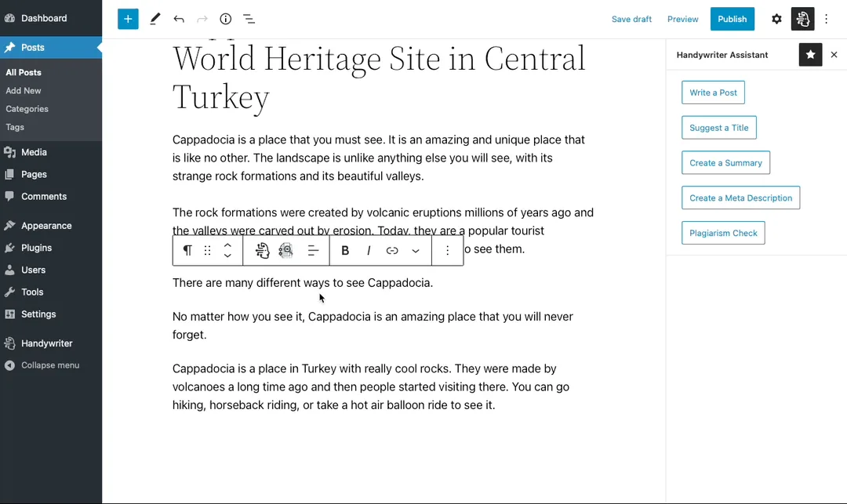Open the document details info icon
Screen dimensions: 847x504
click(225, 19)
